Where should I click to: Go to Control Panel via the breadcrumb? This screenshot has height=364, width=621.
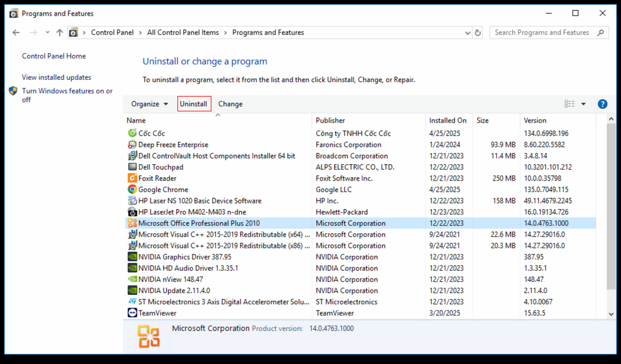112,32
